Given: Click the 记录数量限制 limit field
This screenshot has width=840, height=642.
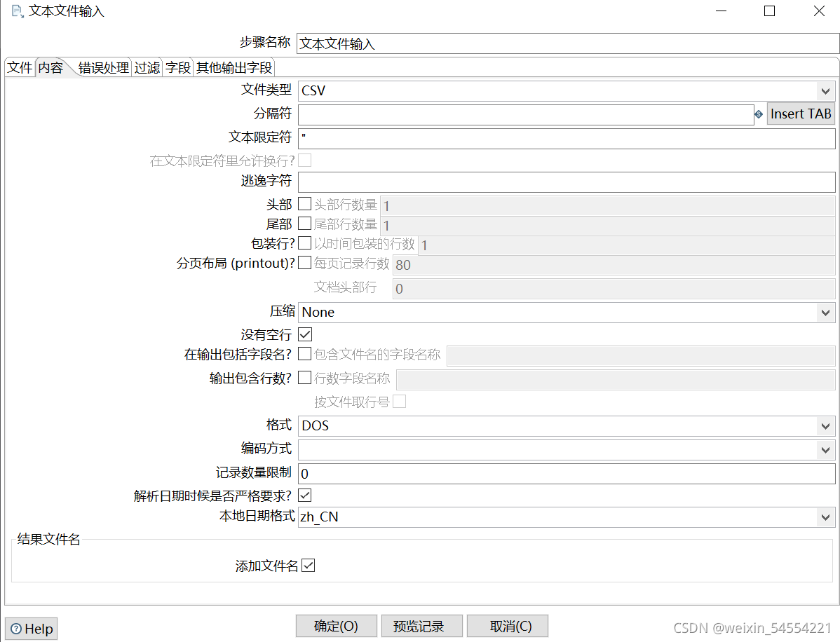Looking at the screenshot, I should (x=567, y=474).
